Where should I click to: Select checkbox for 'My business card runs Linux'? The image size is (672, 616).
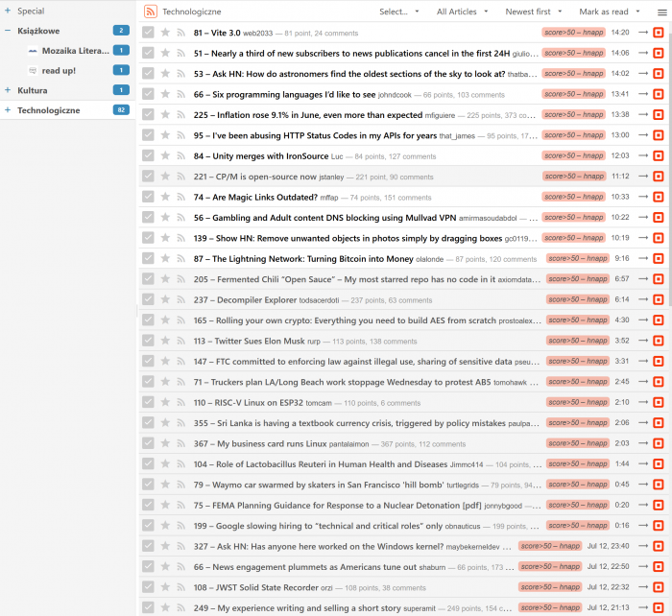pos(148,443)
